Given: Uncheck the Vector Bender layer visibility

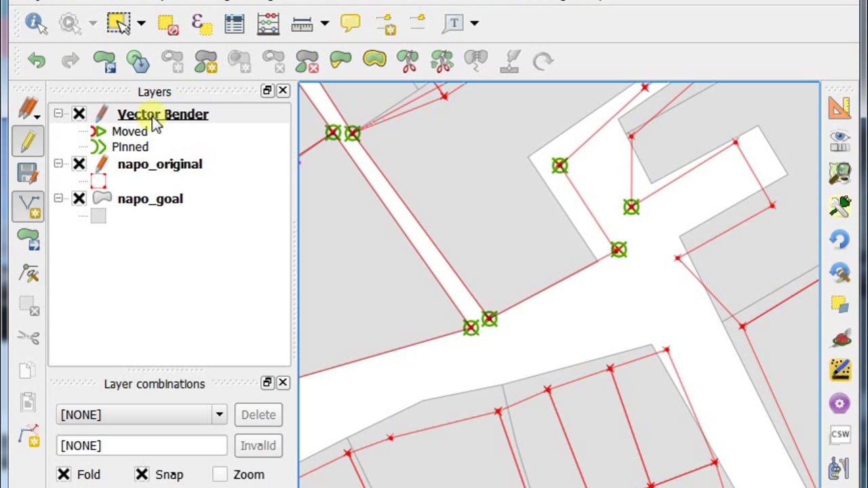Looking at the screenshot, I should pyautogui.click(x=79, y=114).
